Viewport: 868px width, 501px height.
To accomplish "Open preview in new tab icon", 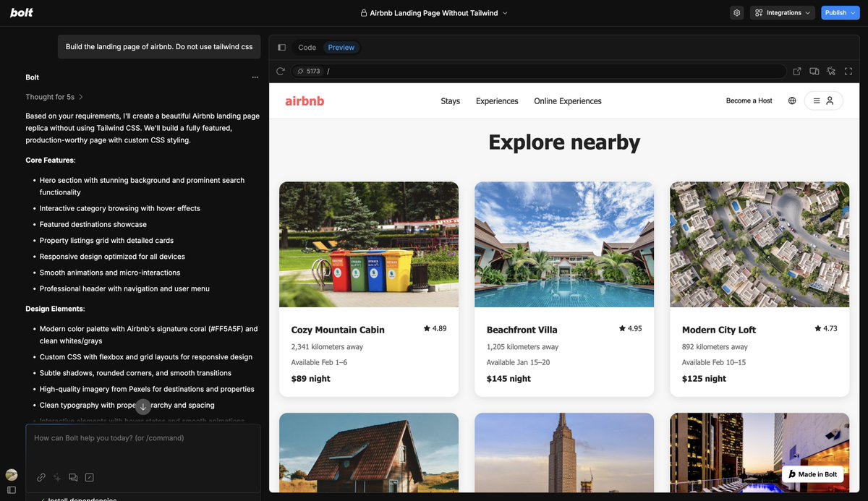I will [x=797, y=72].
